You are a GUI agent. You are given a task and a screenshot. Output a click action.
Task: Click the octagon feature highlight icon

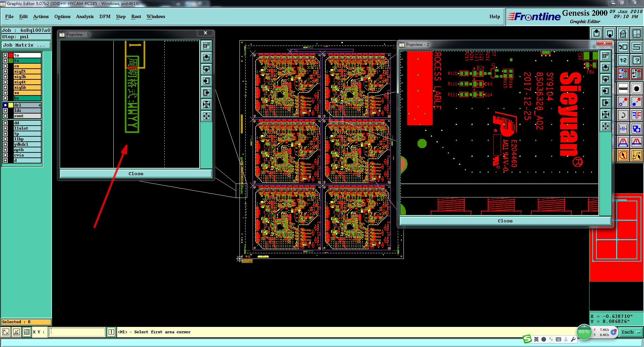point(636,89)
